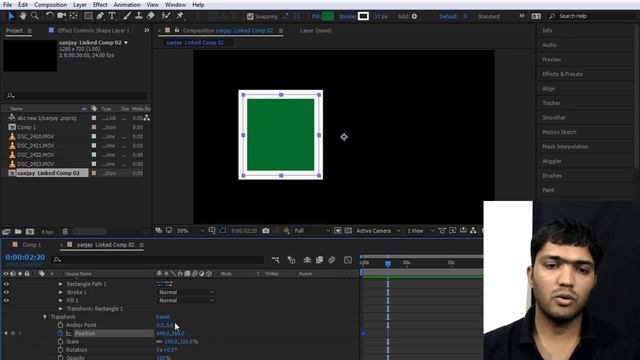Select the Zoom magnifier tool
The height and width of the screenshot is (360, 640).
[35, 16]
